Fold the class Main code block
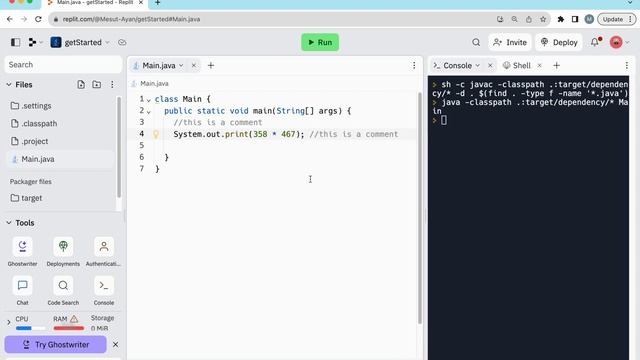640x360 pixels. coord(149,100)
